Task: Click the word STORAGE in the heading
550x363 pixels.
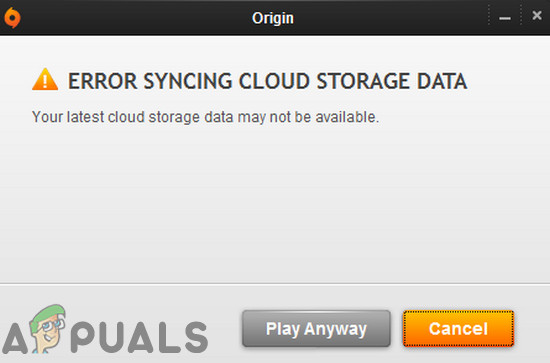Action: (363, 81)
